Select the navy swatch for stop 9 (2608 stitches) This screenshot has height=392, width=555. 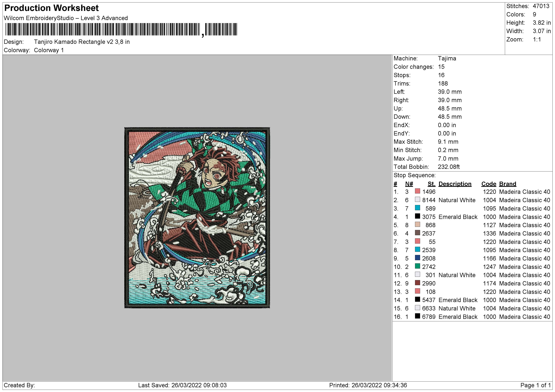[417, 258]
